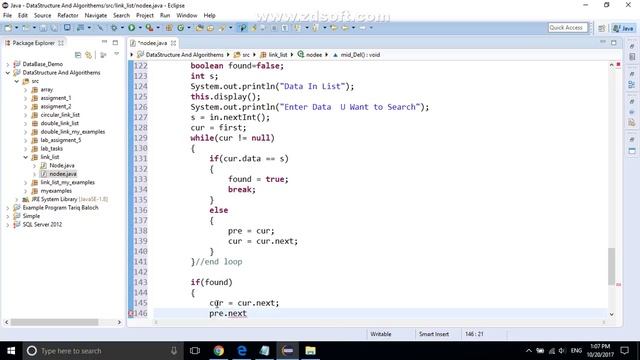Open the Open Perspective icon
Screen dimensions: 640x360
click(x=602, y=28)
